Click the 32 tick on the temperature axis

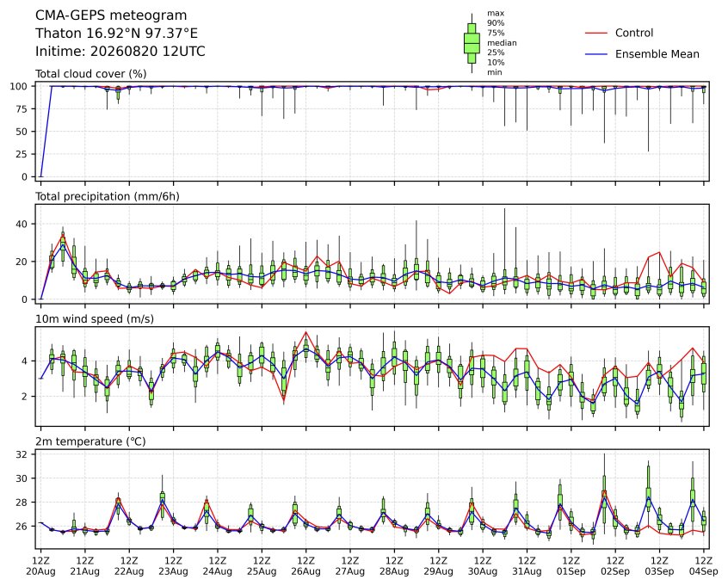click(22, 454)
